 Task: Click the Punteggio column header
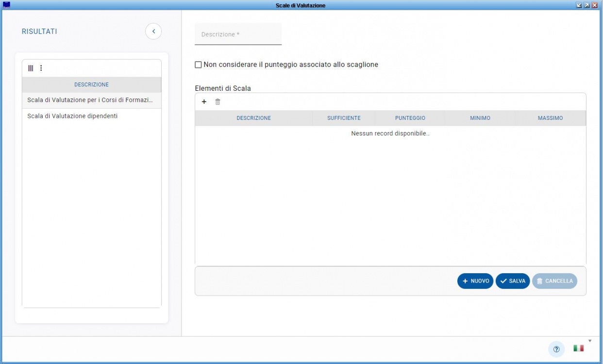click(x=410, y=118)
